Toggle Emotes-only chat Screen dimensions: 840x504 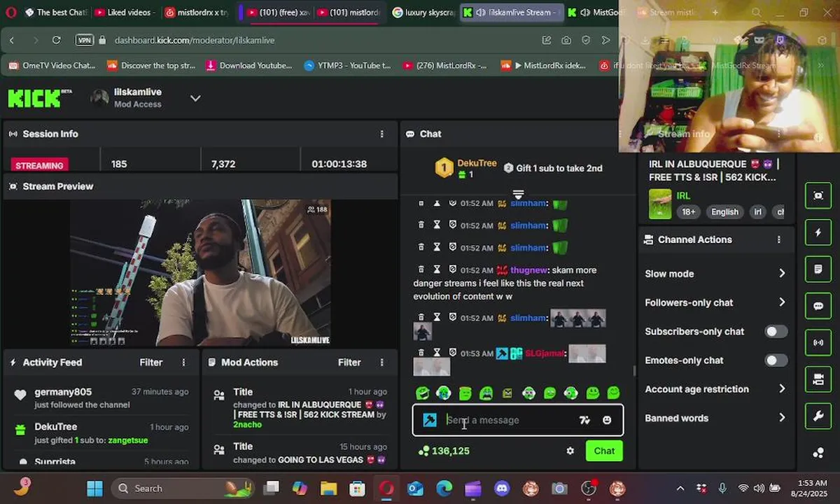click(776, 360)
